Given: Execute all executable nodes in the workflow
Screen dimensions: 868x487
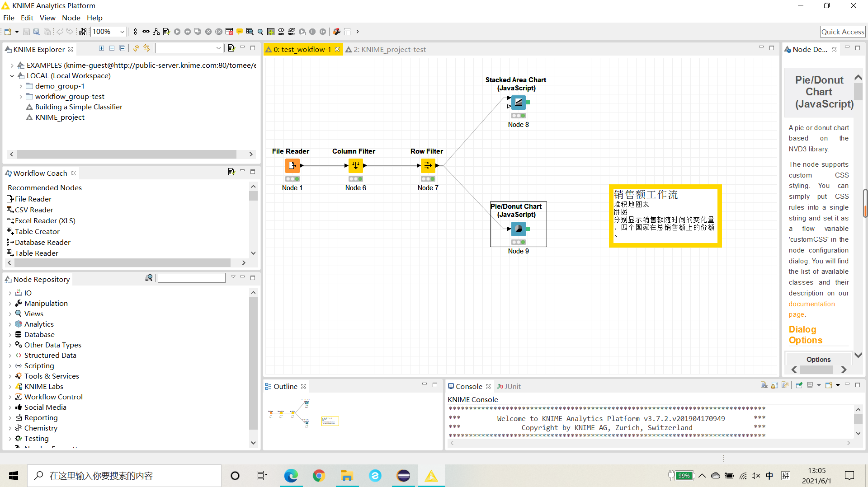Looking at the screenshot, I should [x=187, y=32].
